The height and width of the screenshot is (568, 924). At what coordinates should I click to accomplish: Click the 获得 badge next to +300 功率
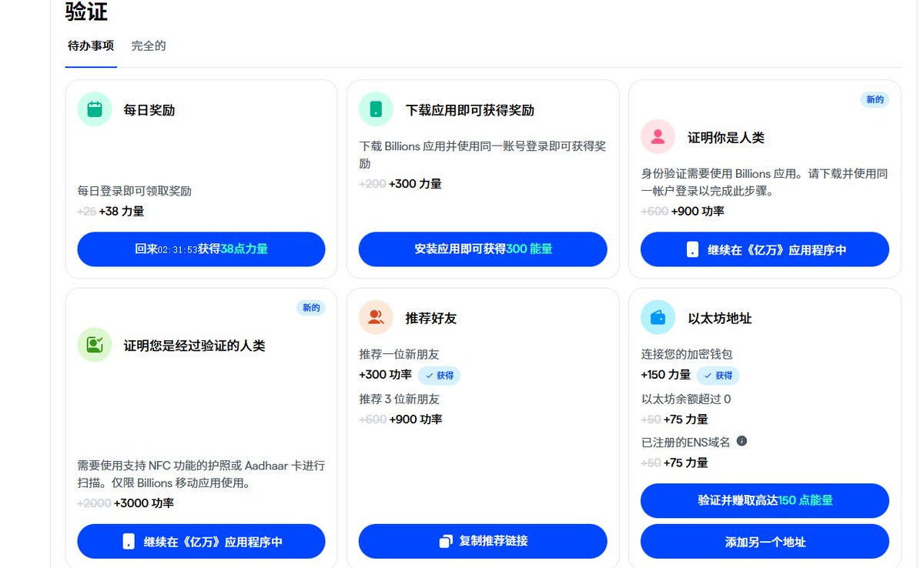click(439, 376)
